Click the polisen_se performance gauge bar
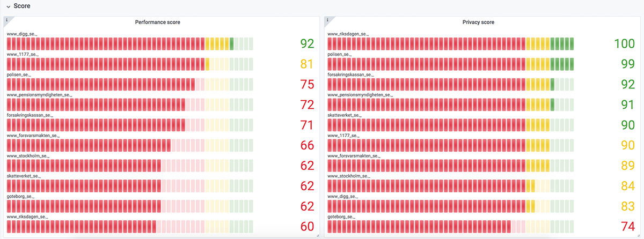Screen dimensions: 644x239 [x=130, y=85]
